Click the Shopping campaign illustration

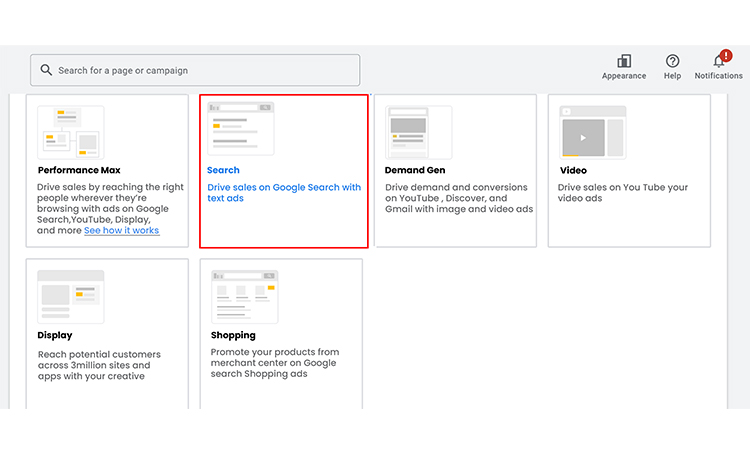click(x=244, y=297)
